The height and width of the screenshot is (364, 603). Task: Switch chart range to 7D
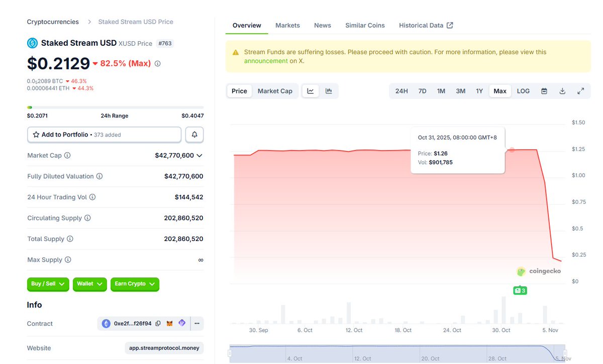click(x=422, y=91)
